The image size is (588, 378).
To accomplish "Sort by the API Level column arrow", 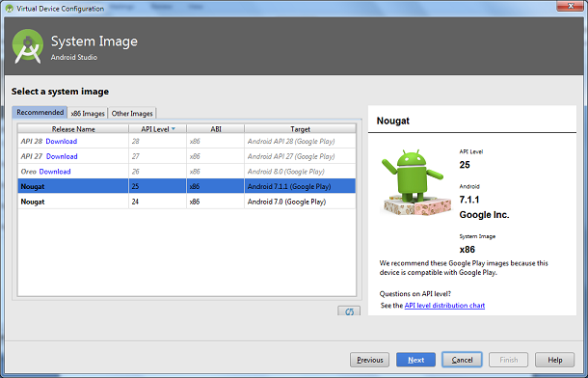I will coord(174,128).
